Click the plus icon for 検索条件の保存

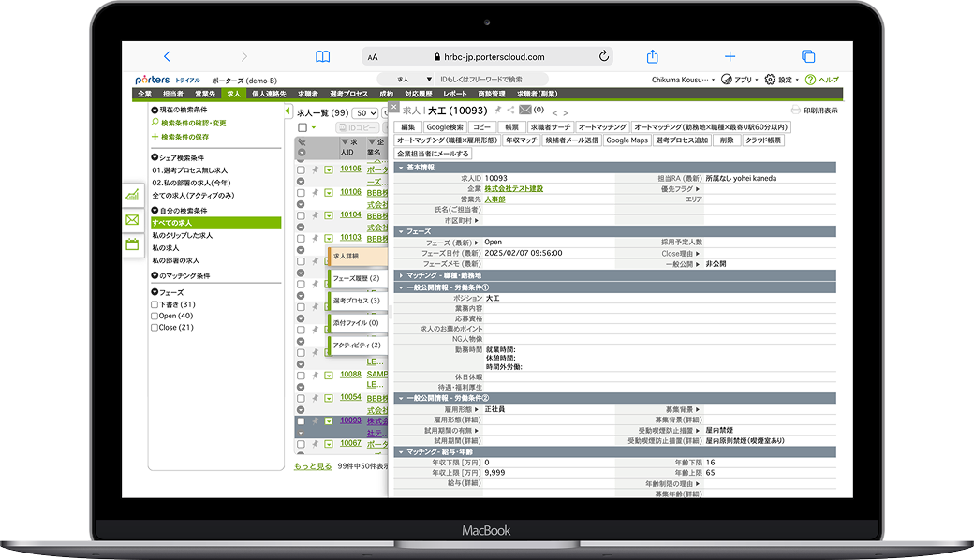(155, 137)
